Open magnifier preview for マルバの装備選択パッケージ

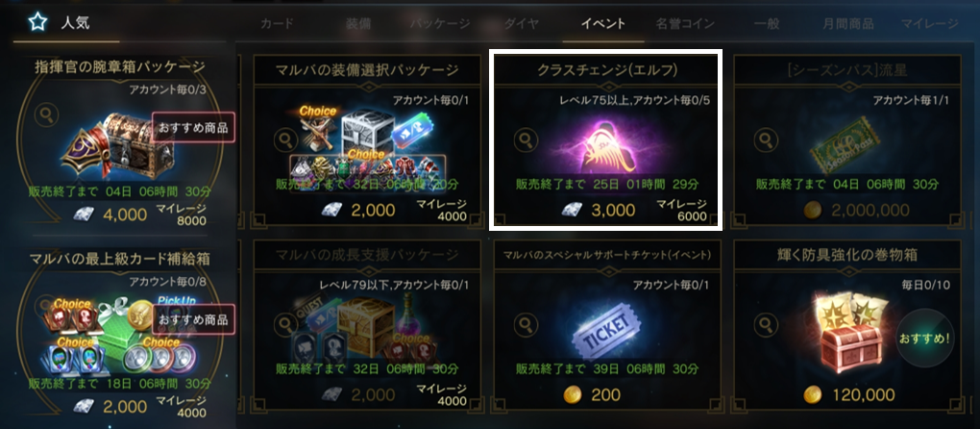(285, 139)
